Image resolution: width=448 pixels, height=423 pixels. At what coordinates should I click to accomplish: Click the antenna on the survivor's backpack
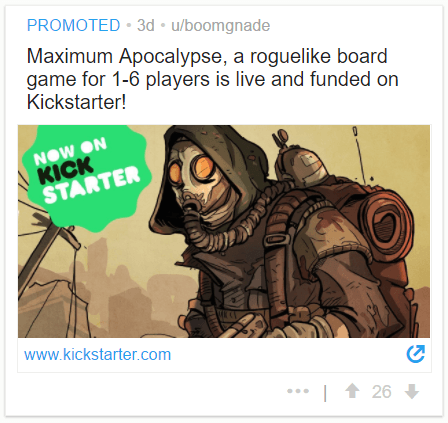coord(359,153)
